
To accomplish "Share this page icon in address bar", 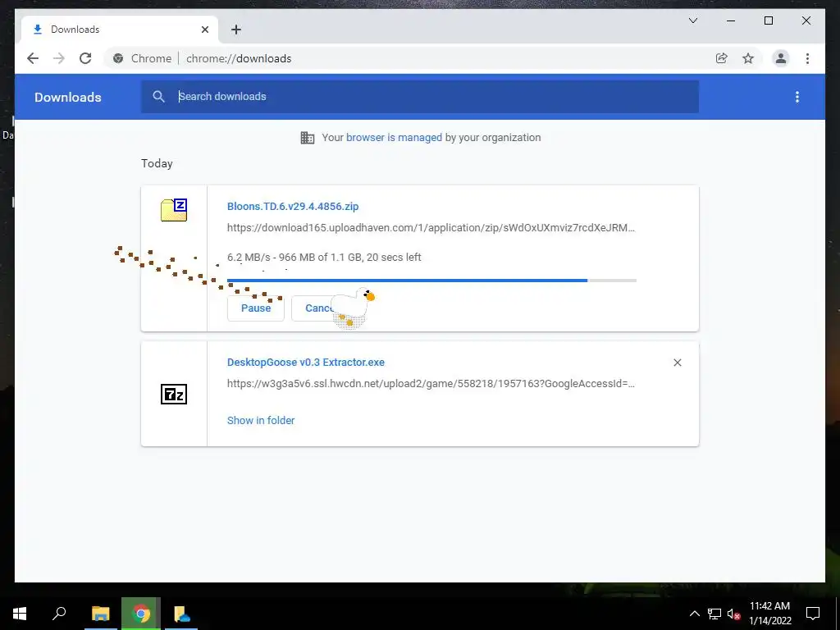I will [722, 58].
